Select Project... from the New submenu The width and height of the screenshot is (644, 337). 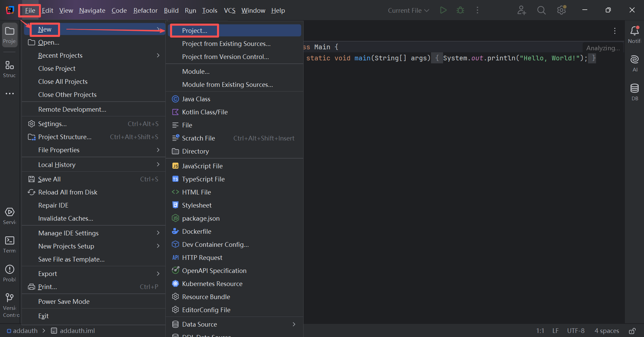[x=195, y=31]
